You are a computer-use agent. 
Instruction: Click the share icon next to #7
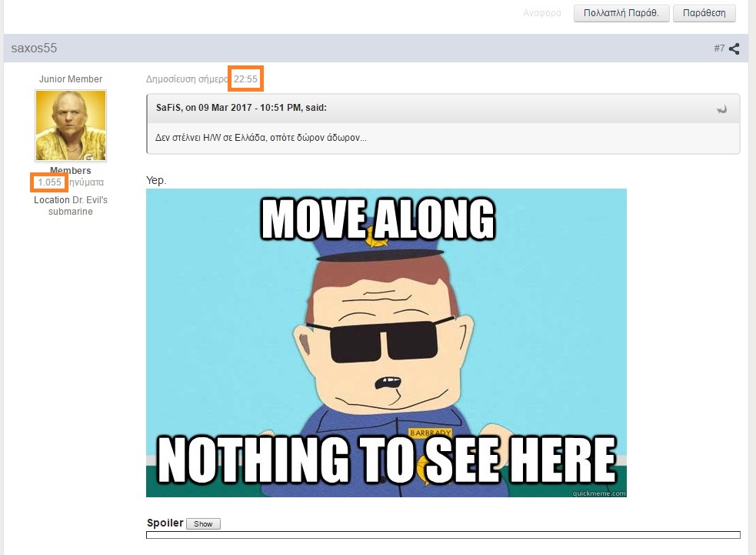734,48
